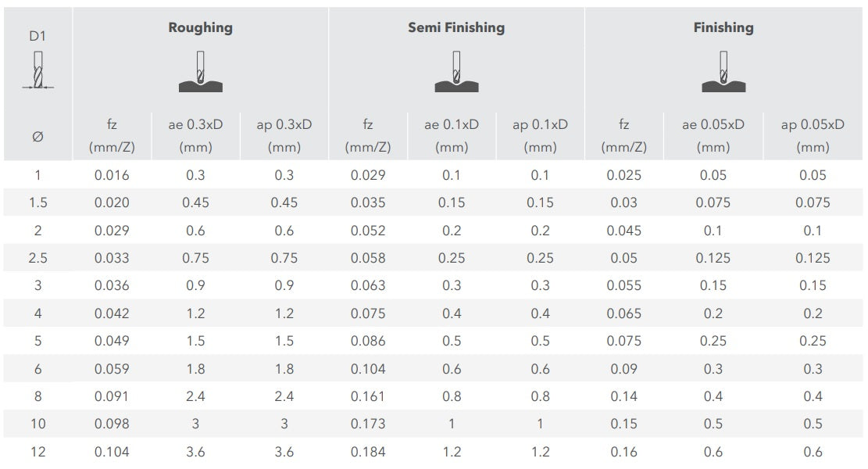Viewport: 868px width, 469px height.
Task: Click the 0.173 semi finishing fz value
Action: (x=368, y=424)
